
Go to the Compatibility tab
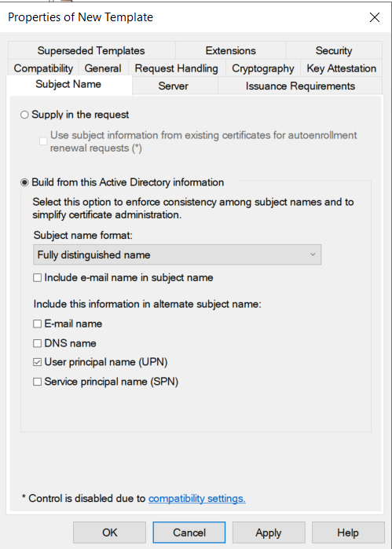(43, 68)
